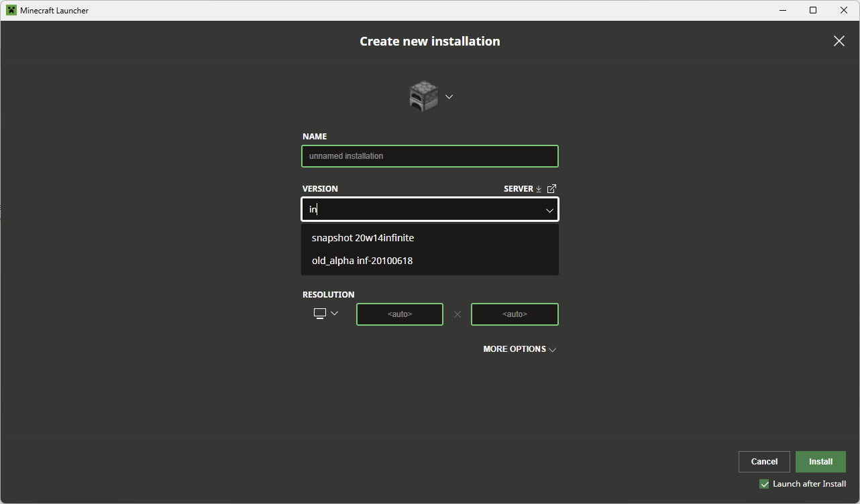Click the green Install button
The image size is (860, 504).
coord(820,462)
